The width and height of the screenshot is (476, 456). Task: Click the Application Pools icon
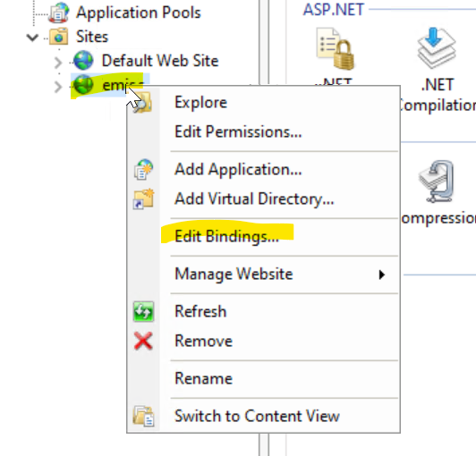coord(58,13)
